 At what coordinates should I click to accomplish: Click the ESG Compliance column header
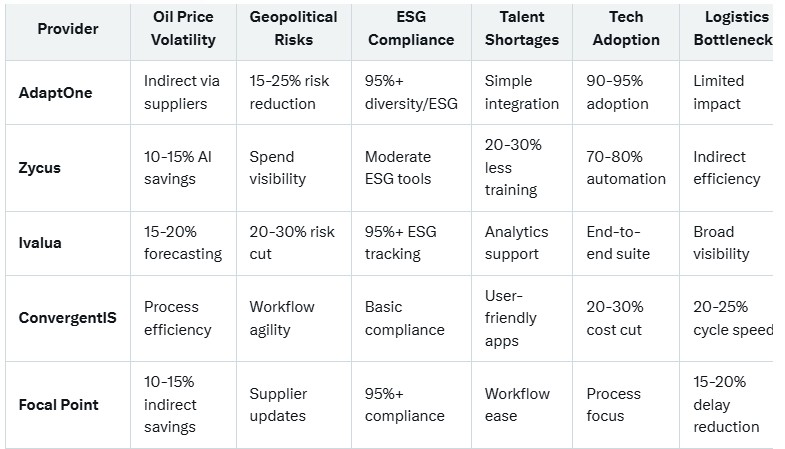409,29
